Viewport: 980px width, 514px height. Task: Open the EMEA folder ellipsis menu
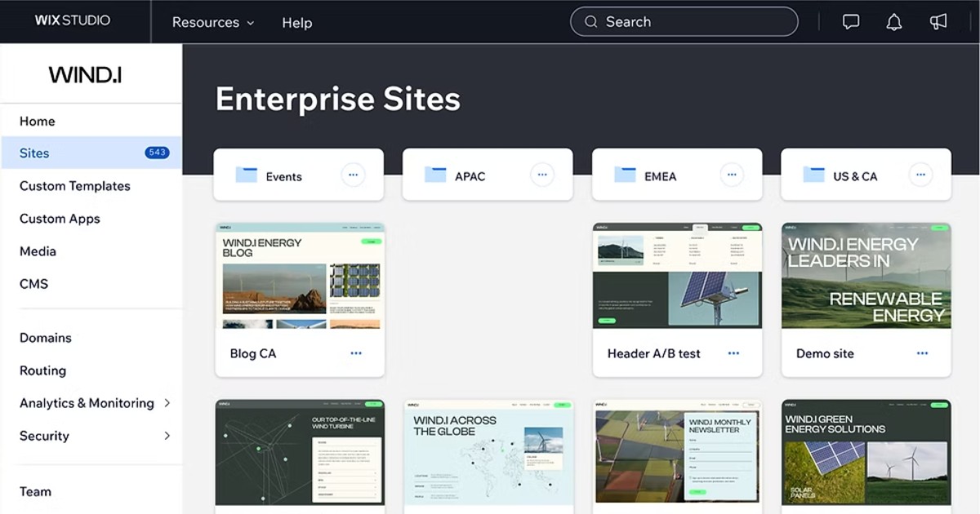tap(732, 175)
